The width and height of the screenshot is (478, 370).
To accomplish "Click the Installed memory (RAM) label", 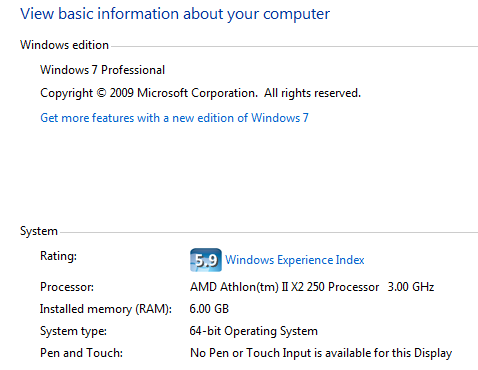I will tap(106, 309).
